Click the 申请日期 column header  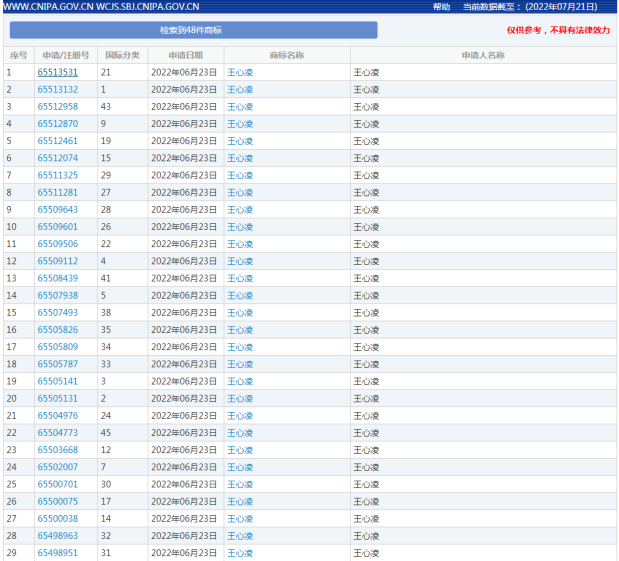pyautogui.click(x=185, y=55)
